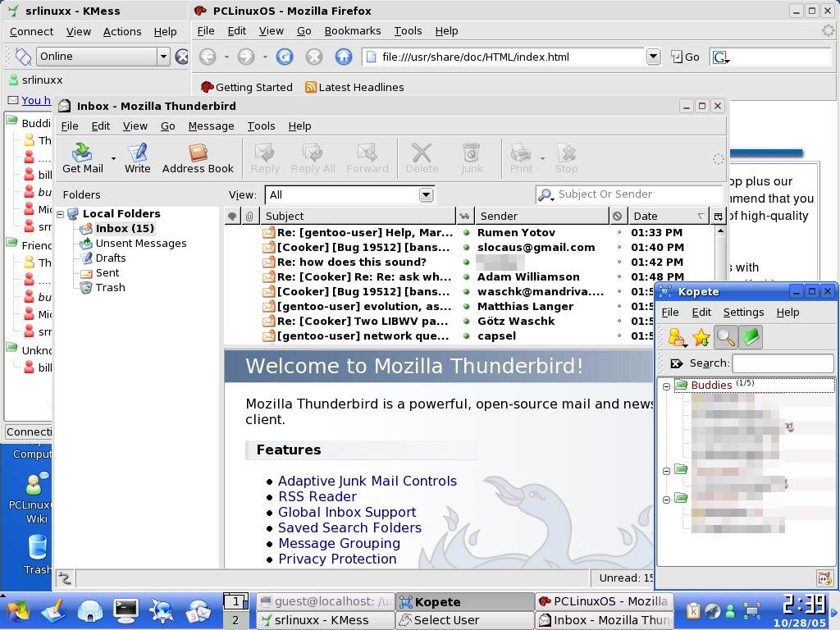Viewport: 840px width, 630px height.
Task: Click Firefox Home button
Action: click(344, 57)
